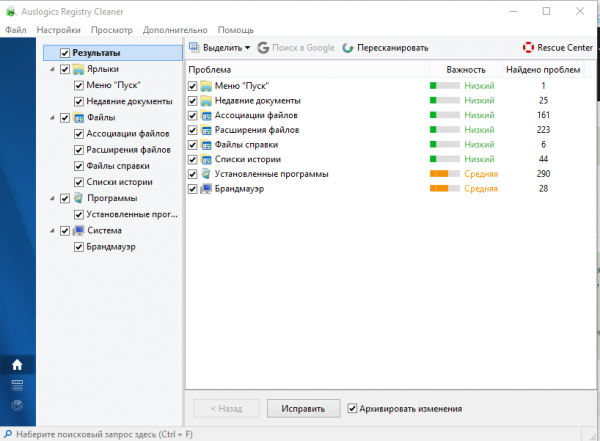Click the Файлы folder icon in tree

tap(78, 118)
